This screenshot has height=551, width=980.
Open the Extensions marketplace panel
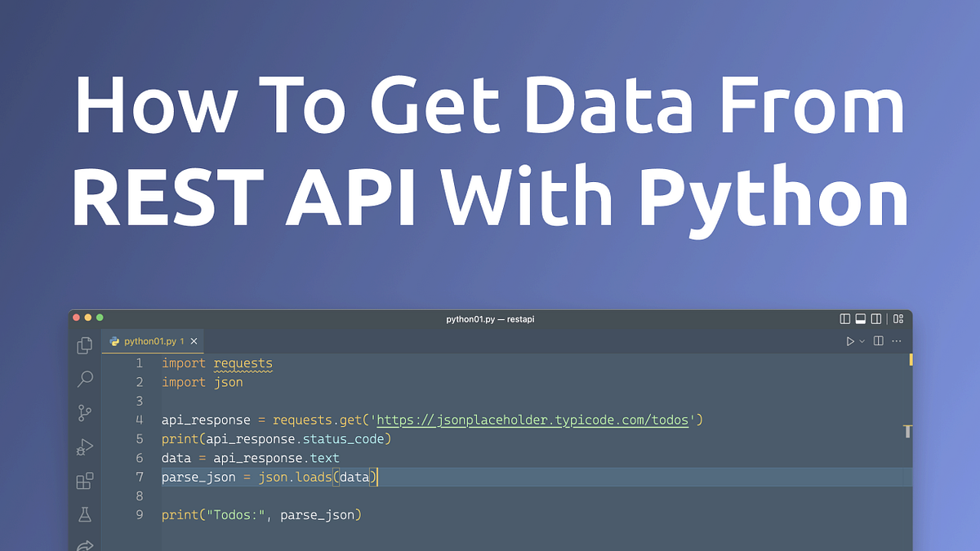(x=84, y=481)
